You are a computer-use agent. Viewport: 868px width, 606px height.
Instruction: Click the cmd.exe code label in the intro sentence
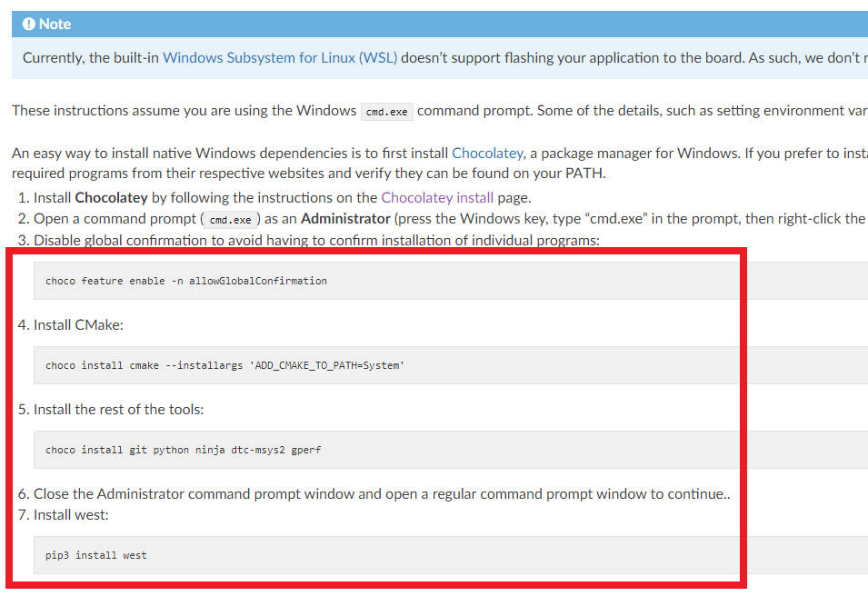click(387, 112)
